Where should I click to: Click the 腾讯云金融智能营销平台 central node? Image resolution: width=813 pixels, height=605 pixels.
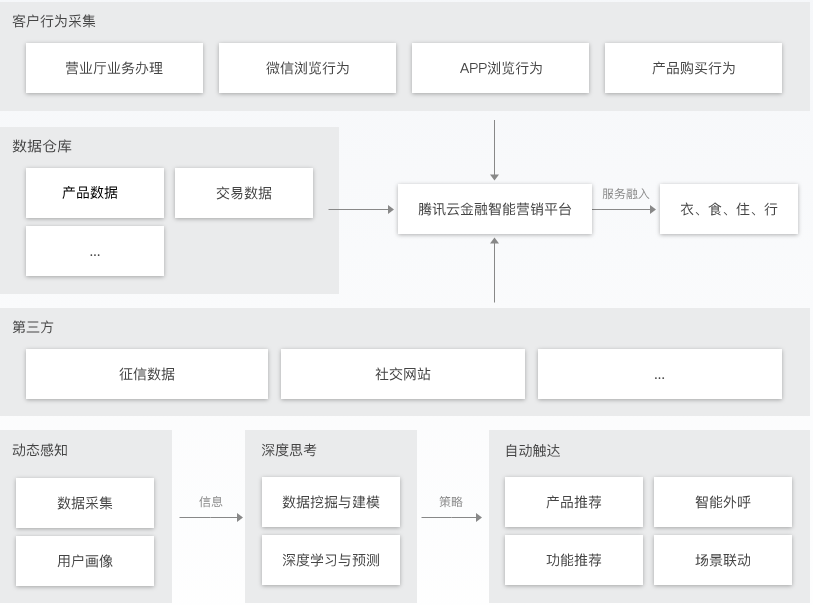click(495, 210)
